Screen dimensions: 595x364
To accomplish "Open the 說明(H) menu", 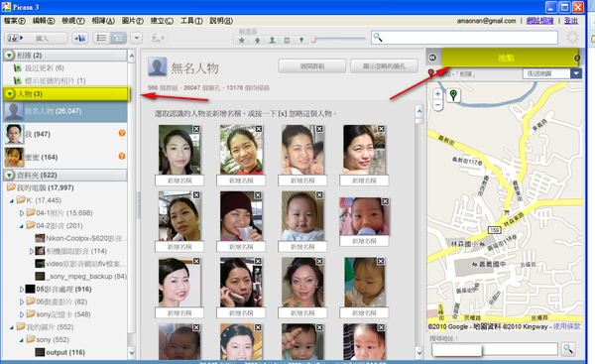I will [221, 21].
